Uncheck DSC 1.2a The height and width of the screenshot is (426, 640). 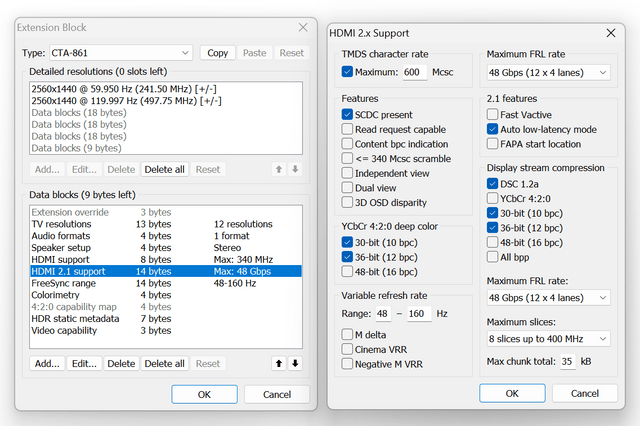pos(492,184)
